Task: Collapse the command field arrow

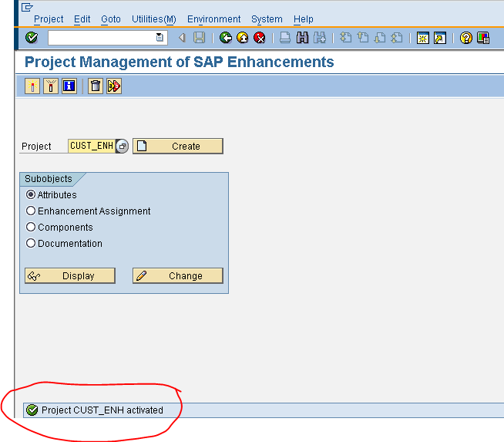Action: tap(182, 38)
